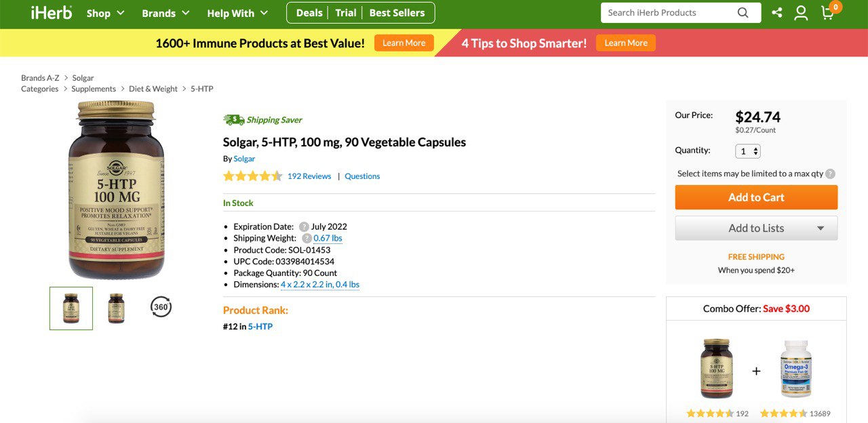Screen dimensions: 868x423
Task: Open the user account icon
Action: coord(801,13)
